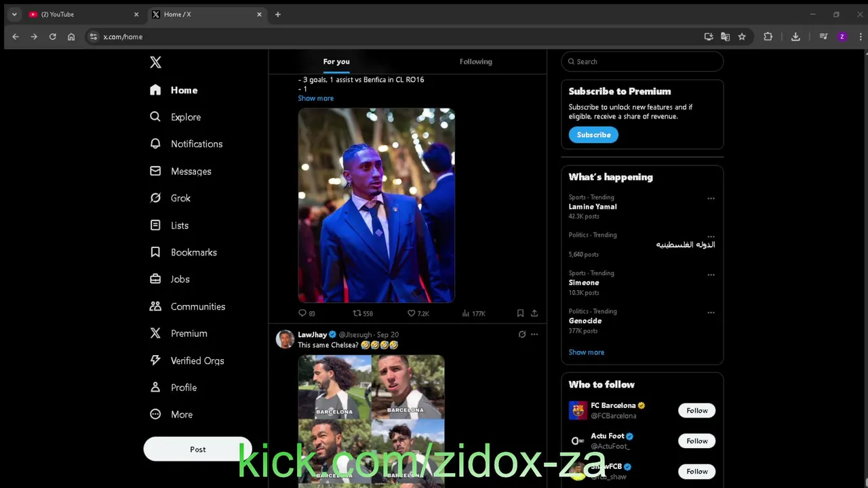Viewport: 868px width, 488px height.
Task: Click the X logo in sidebar
Action: click(155, 62)
